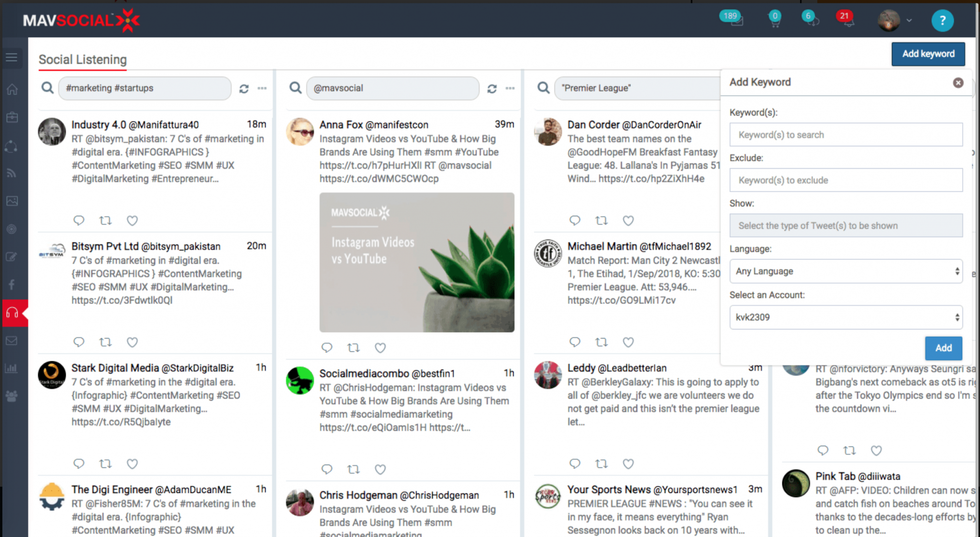Click the home icon in the sidebar

tap(12, 89)
